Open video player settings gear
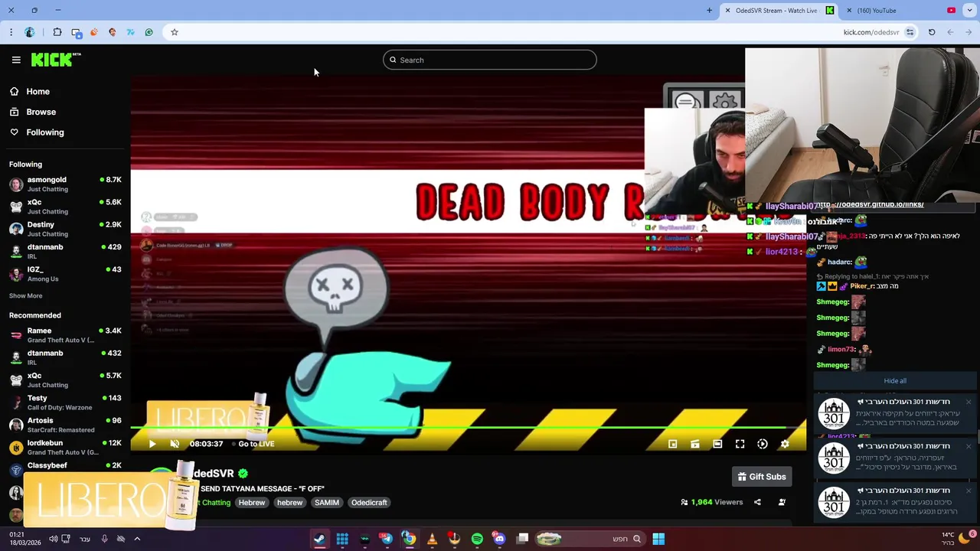This screenshot has width=980, height=551. [x=785, y=444]
